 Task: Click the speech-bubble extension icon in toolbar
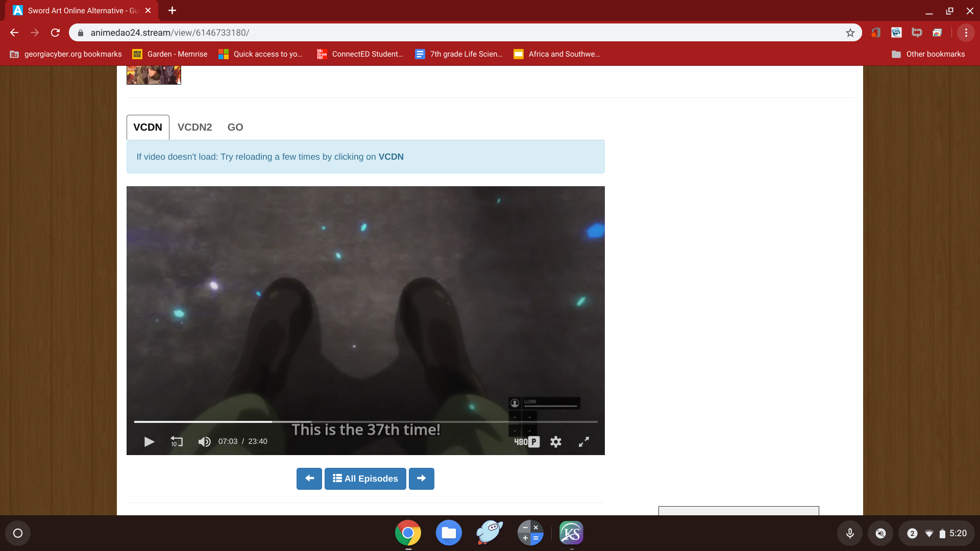(917, 33)
